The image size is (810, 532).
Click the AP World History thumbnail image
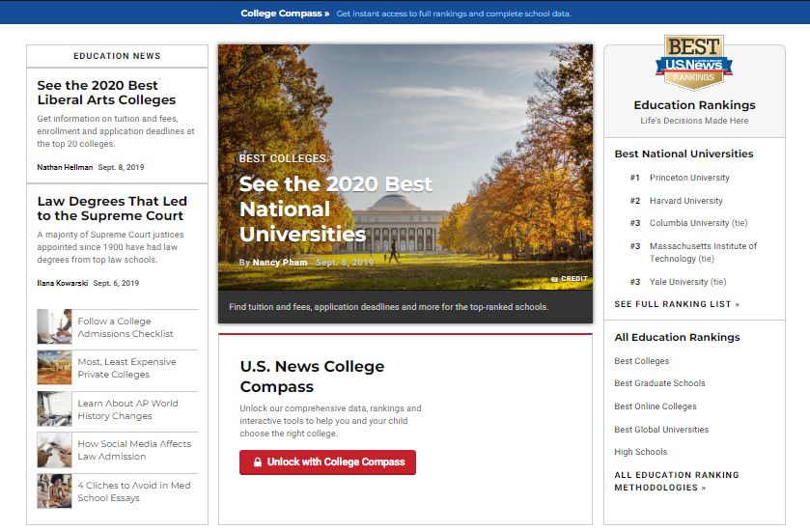[x=54, y=408]
